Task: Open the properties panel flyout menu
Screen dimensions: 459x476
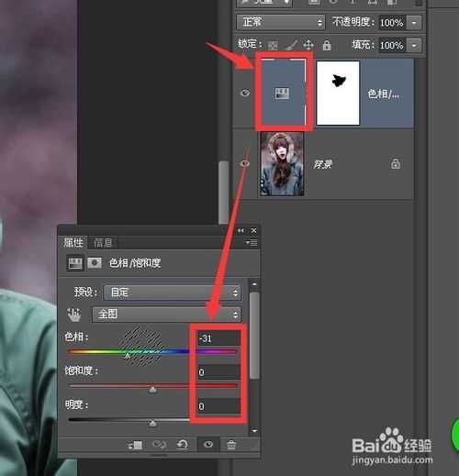Action: (252, 243)
